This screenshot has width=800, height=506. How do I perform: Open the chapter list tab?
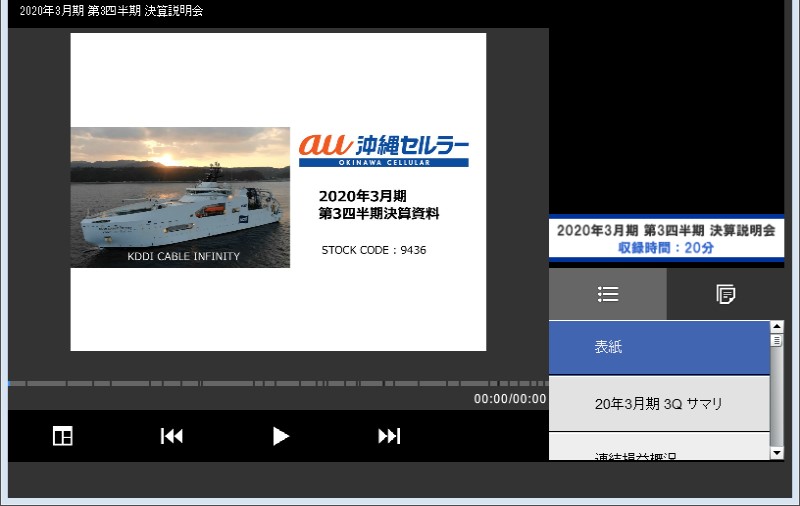[608, 294]
